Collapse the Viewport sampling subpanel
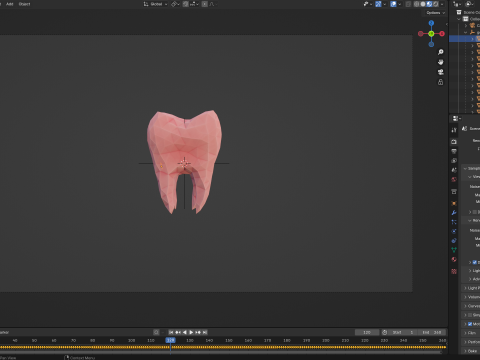Screen dimensions: 480x360 [x=470, y=177]
